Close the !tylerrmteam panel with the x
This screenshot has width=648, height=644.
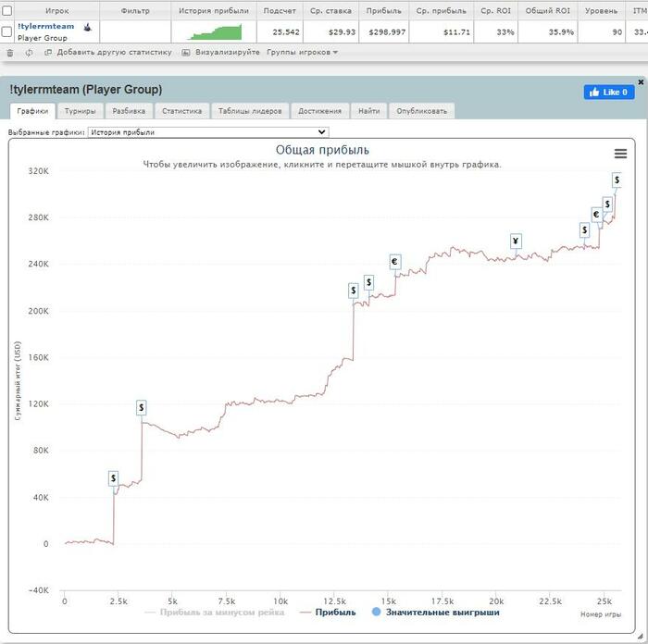point(641,82)
